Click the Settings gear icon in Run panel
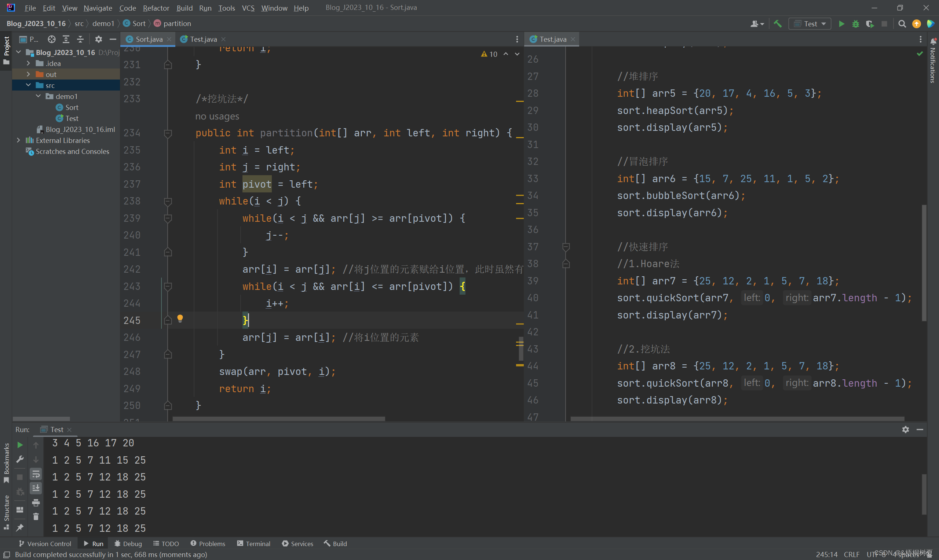Image resolution: width=939 pixels, height=560 pixels. click(x=906, y=429)
